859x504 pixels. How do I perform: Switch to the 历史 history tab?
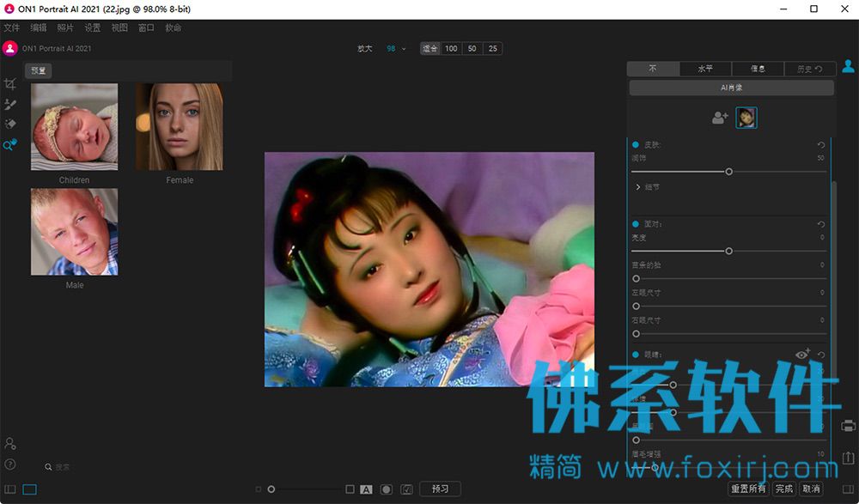810,69
